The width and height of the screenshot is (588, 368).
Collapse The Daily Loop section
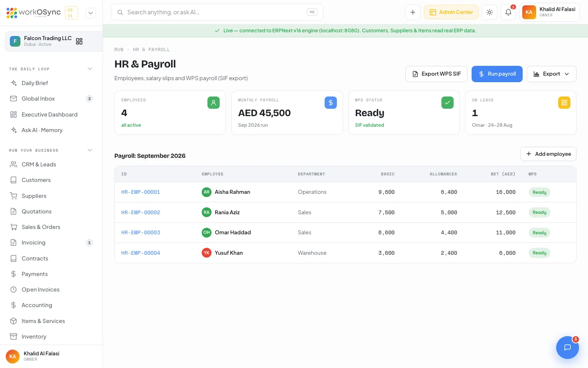point(90,69)
